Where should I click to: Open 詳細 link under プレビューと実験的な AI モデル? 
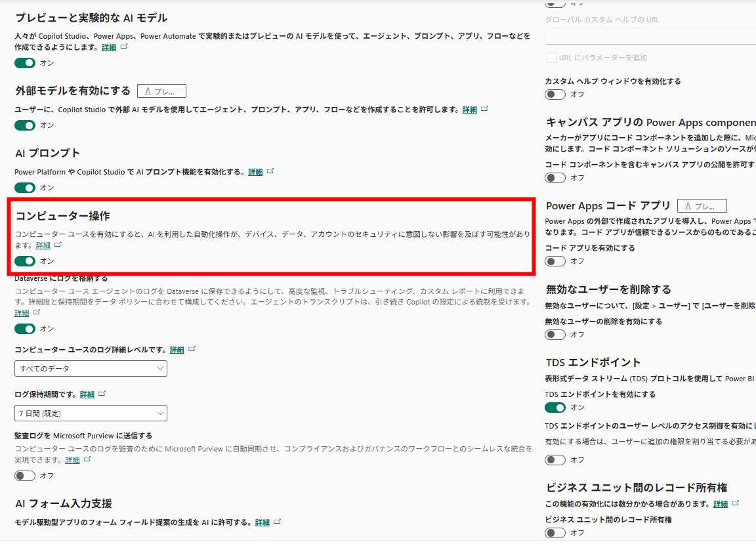tap(109, 47)
